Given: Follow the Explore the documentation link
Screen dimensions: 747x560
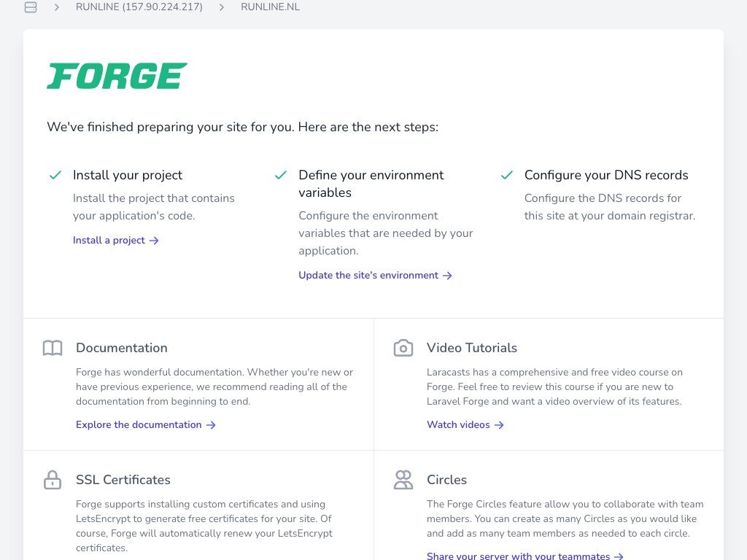Looking at the screenshot, I should pos(139,425).
